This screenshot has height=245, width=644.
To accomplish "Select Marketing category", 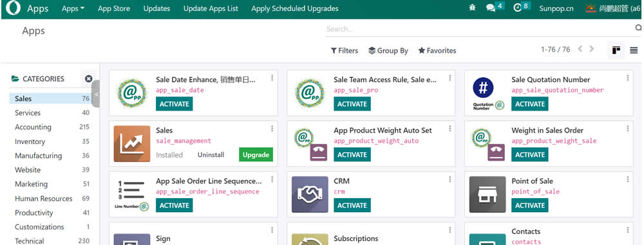I will point(50,185).
